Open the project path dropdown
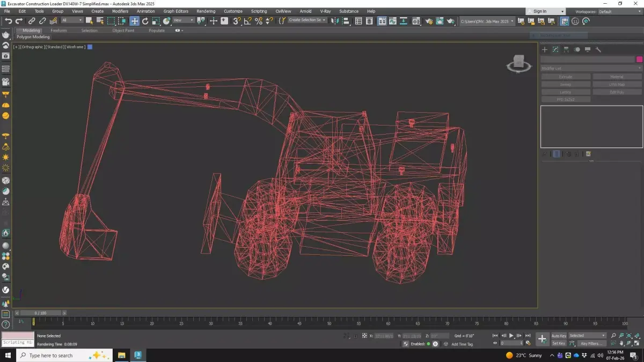 (487, 21)
